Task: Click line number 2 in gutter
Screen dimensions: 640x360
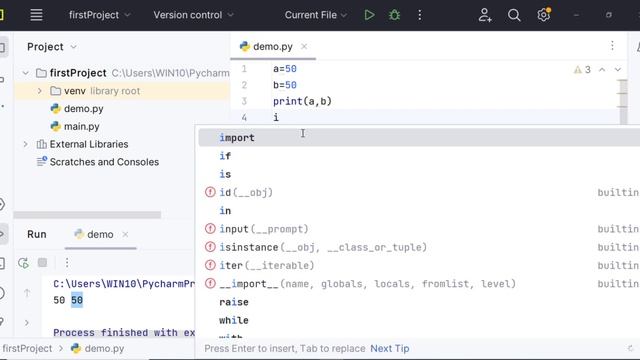Action: (244, 85)
